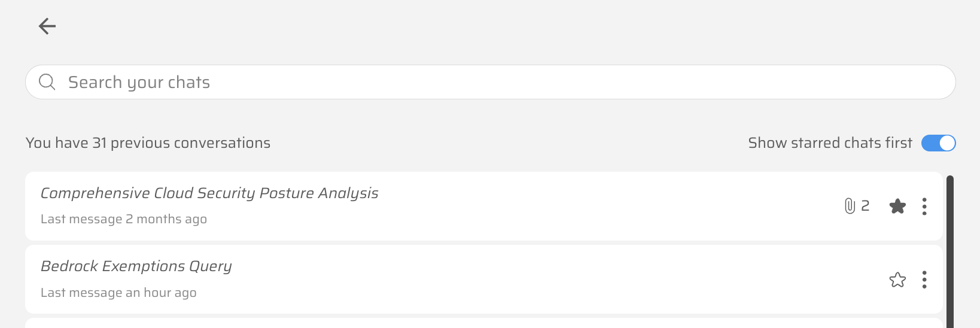Image resolution: width=980 pixels, height=328 pixels.
Task: Open the three-dot menu for Bedrock Exemptions Query
Action: pos(924,280)
